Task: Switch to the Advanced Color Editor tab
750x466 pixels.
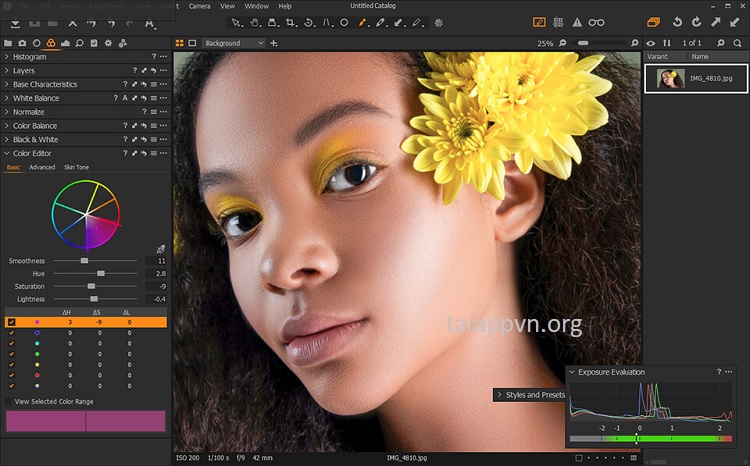Action: (x=42, y=167)
